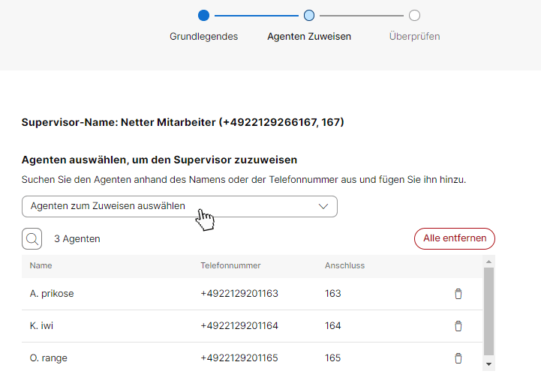Click the Anschluss column header
The height and width of the screenshot is (392, 541).
tap(344, 266)
